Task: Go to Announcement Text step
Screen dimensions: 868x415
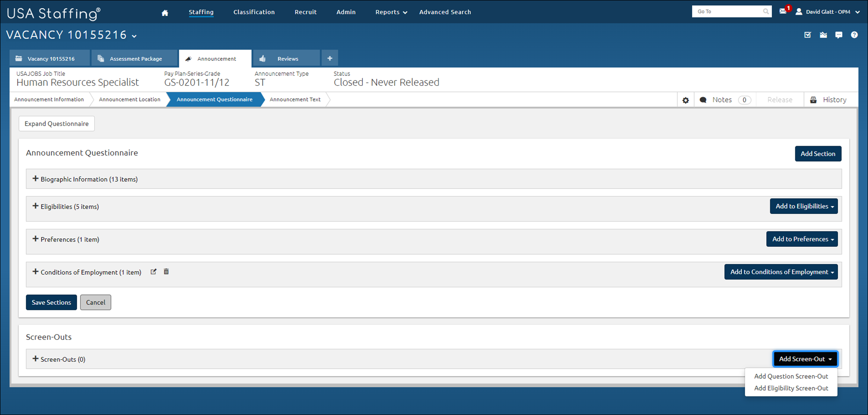Action: [x=295, y=99]
